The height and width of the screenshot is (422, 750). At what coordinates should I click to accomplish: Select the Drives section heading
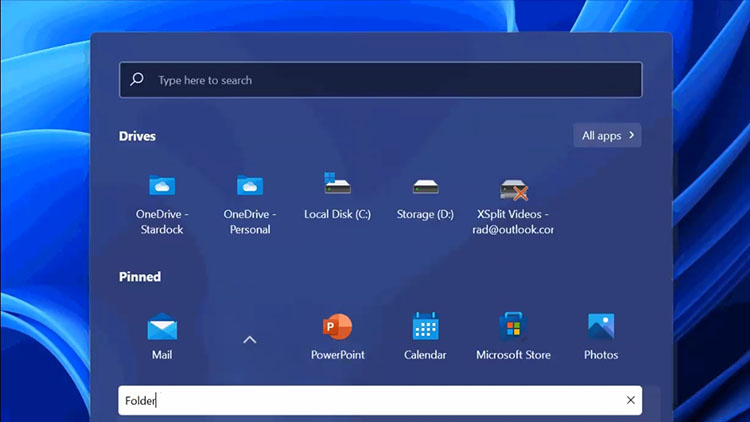(x=137, y=136)
